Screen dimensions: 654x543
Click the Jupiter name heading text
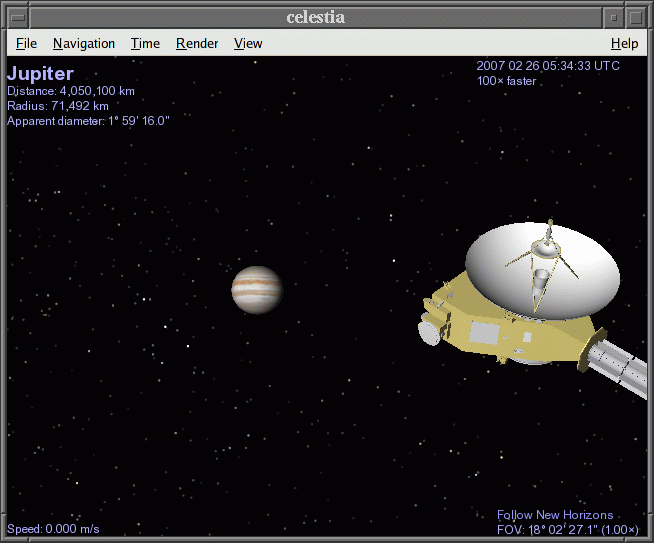(40, 74)
